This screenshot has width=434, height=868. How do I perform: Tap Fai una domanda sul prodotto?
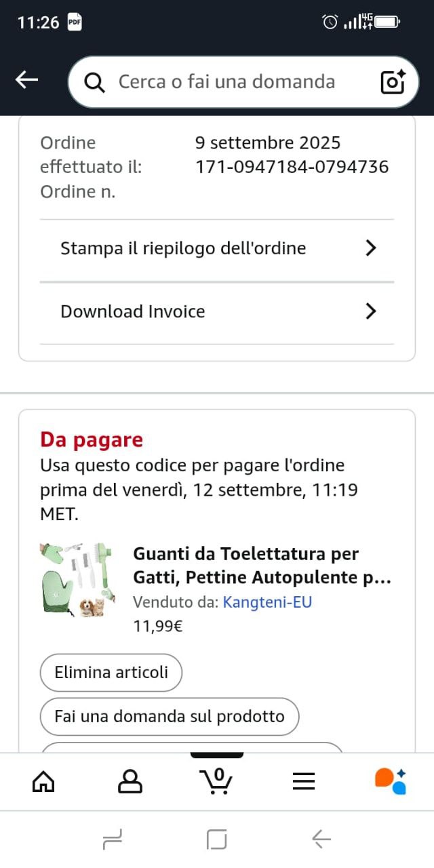click(170, 717)
